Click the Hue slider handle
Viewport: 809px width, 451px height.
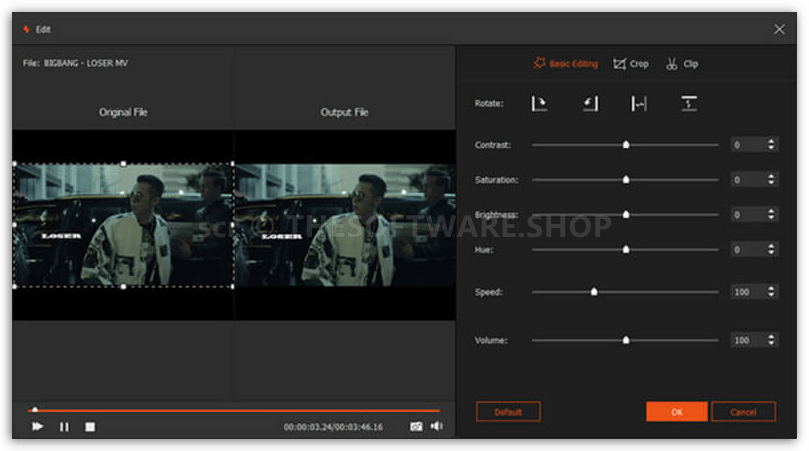(x=626, y=250)
